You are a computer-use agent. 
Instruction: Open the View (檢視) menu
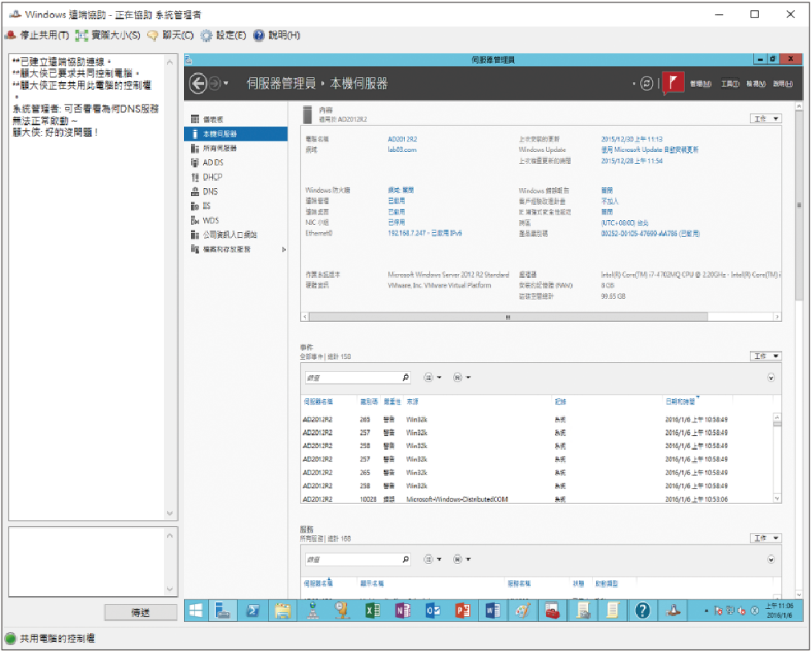(x=756, y=84)
